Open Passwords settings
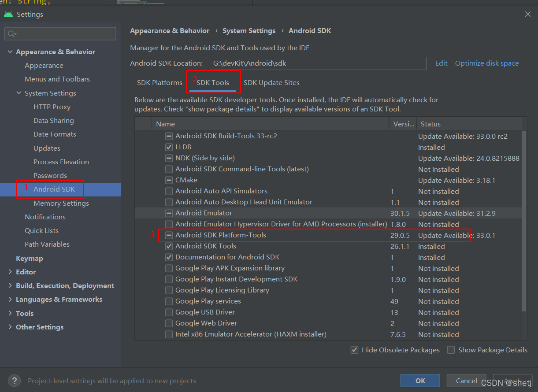 [x=50, y=176]
